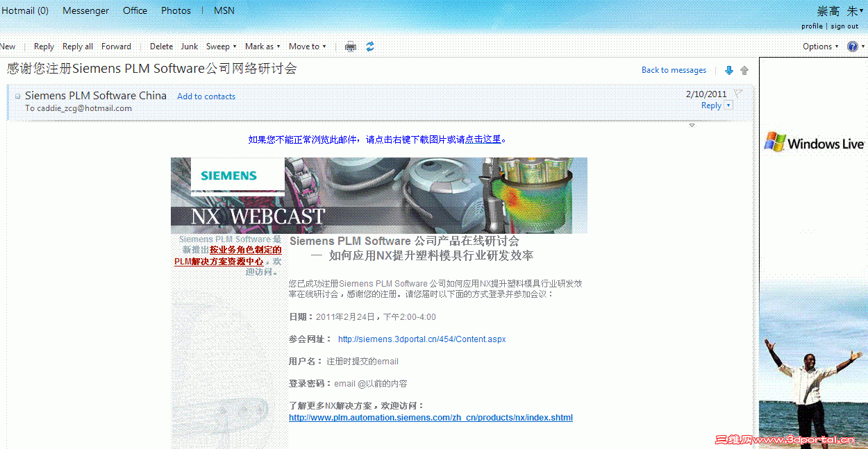Click the NX WEBCAST banner image
Viewport: 868px width, 449px height.
point(379,196)
